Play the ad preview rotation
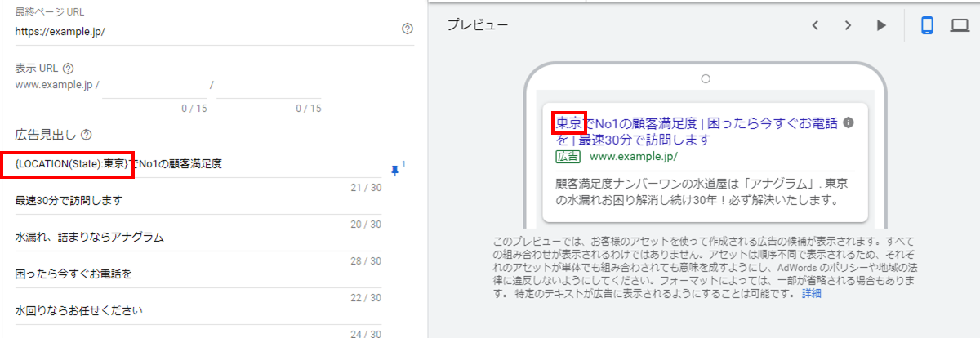This screenshot has width=980, height=338. click(881, 25)
